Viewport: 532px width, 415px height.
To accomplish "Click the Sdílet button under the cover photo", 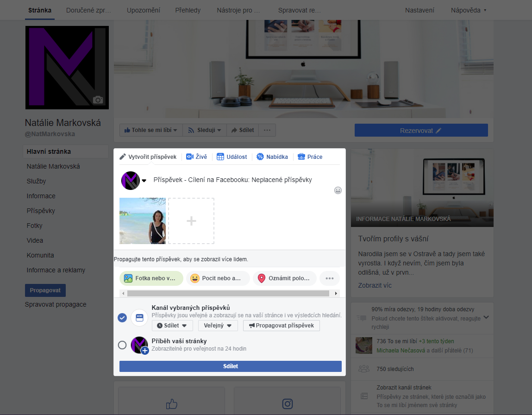I will pyautogui.click(x=243, y=130).
